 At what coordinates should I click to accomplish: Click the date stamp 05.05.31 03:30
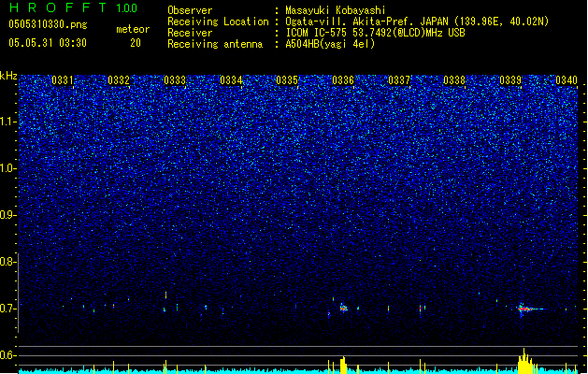coord(48,43)
